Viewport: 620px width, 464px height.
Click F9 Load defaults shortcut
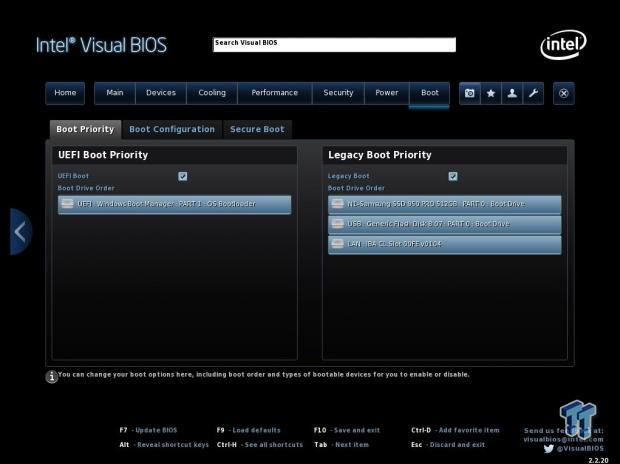click(248, 430)
